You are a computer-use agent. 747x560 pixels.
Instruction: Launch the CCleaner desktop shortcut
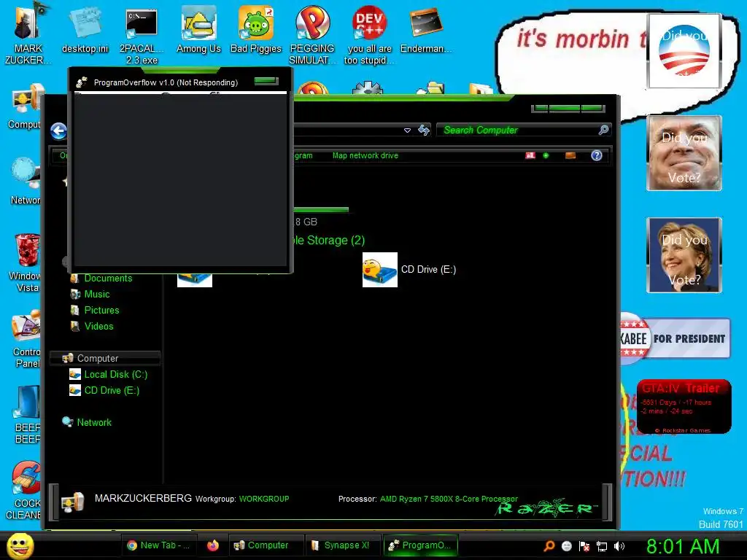click(25, 491)
